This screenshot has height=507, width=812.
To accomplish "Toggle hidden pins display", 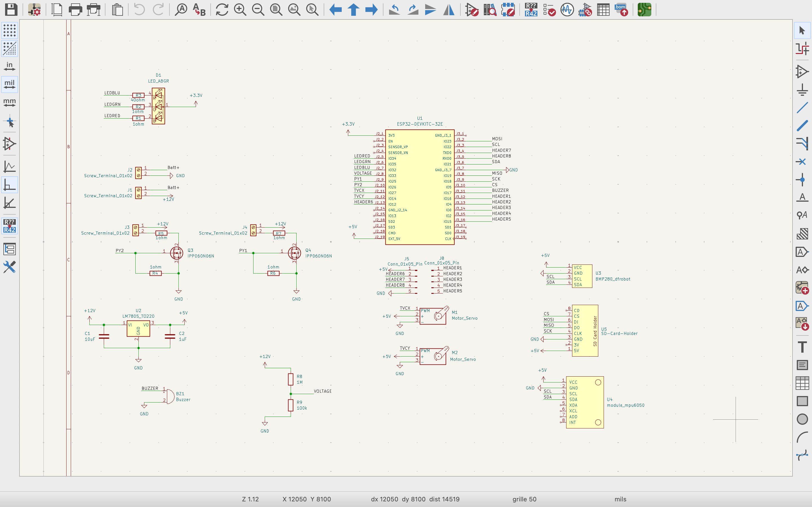I will tap(9, 144).
